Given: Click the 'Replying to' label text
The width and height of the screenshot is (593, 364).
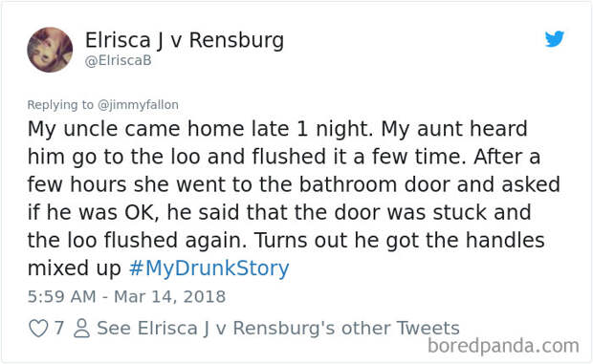Looking at the screenshot, I should (60, 105).
